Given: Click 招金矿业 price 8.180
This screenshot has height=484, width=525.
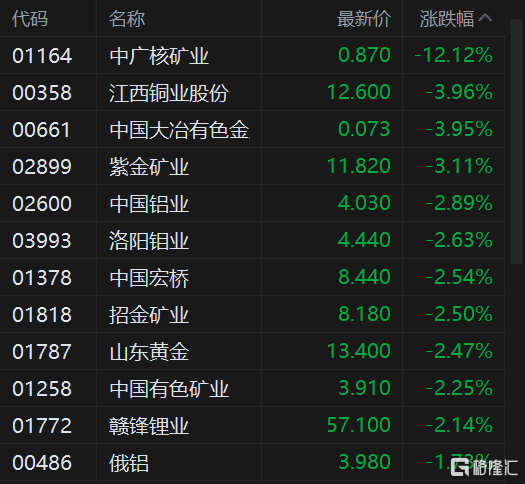Looking at the screenshot, I should pos(364,314).
